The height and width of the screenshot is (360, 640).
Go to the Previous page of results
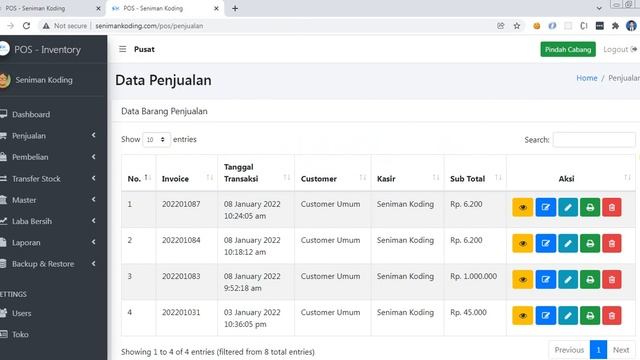point(569,350)
